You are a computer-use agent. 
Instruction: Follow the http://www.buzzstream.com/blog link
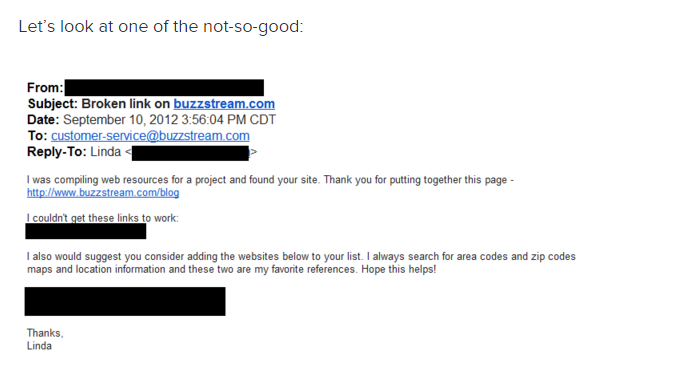tap(103, 193)
